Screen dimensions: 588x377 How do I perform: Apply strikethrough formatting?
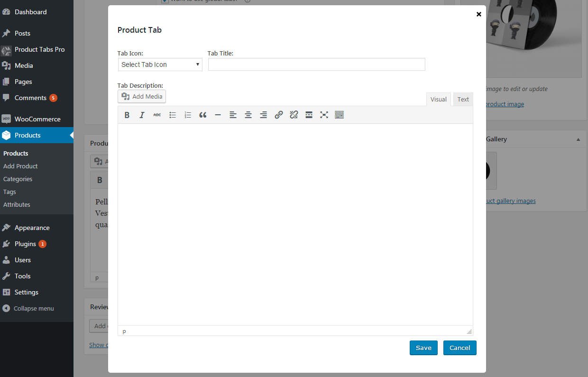click(x=157, y=115)
